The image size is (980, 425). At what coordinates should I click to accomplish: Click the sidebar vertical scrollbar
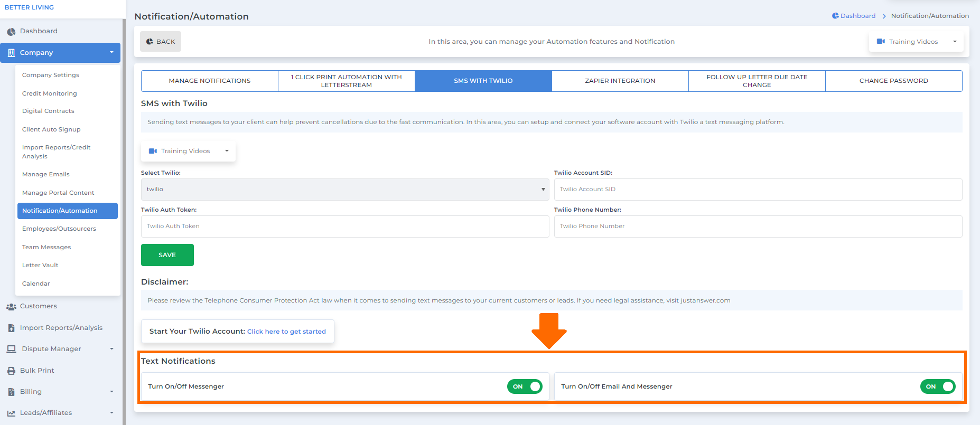[x=124, y=222]
